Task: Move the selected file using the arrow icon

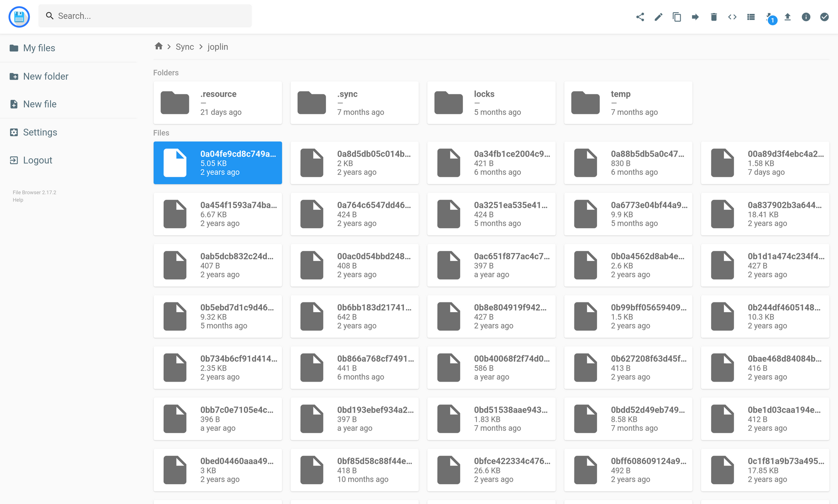Action: 695,17
